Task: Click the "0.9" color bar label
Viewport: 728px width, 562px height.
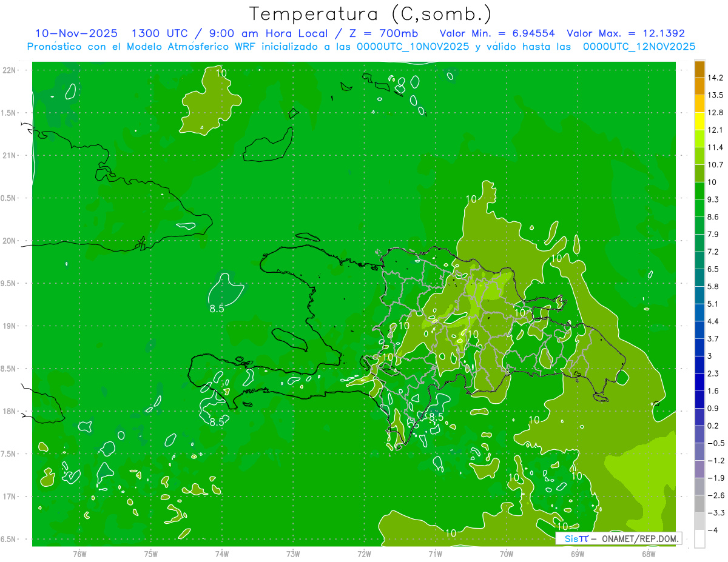Action: (713, 408)
